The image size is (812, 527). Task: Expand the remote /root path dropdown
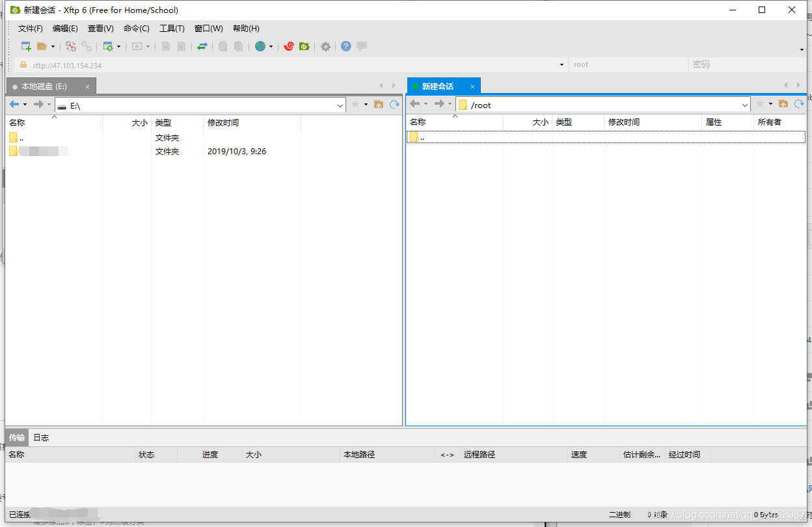click(x=745, y=105)
